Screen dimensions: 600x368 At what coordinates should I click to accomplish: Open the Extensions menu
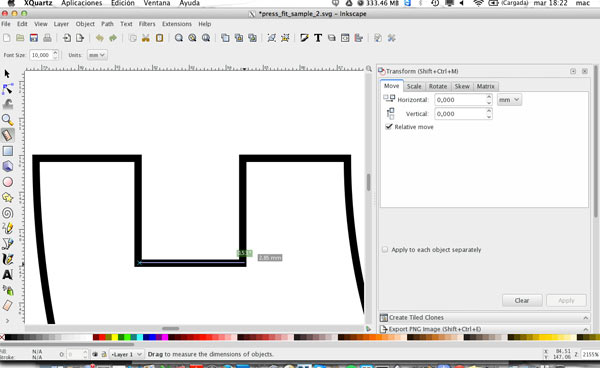pyautogui.click(x=177, y=24)
